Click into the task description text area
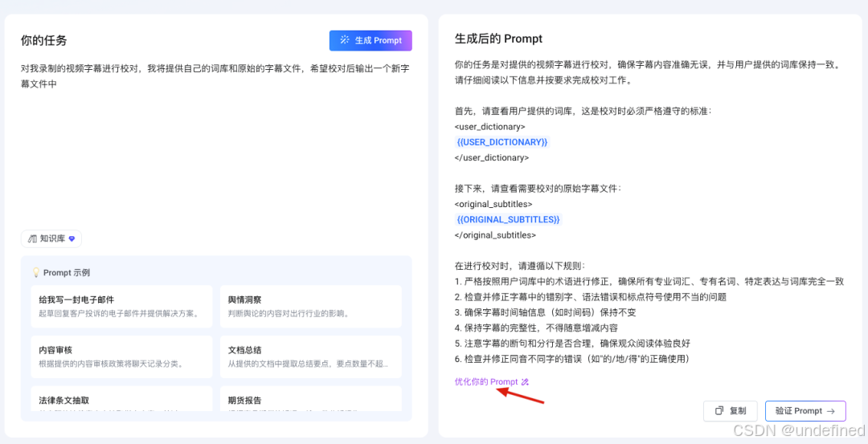Screen dimensions: 868x444 216,144
